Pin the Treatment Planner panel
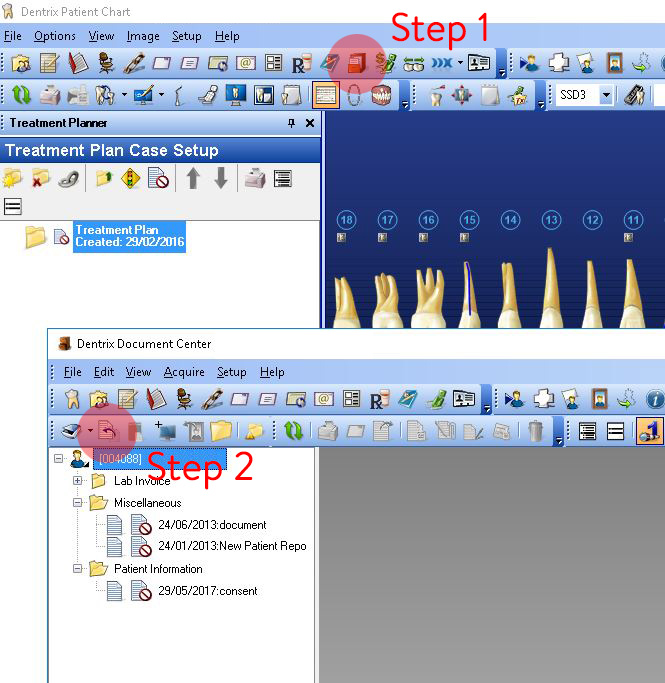 pyautogui.click(x=291, y=123)
